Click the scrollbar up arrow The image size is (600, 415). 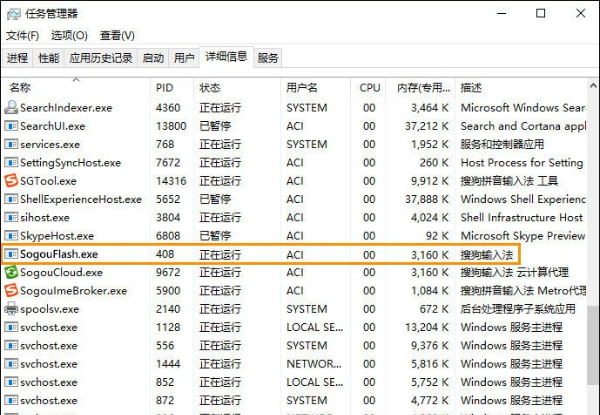point(593,86)
